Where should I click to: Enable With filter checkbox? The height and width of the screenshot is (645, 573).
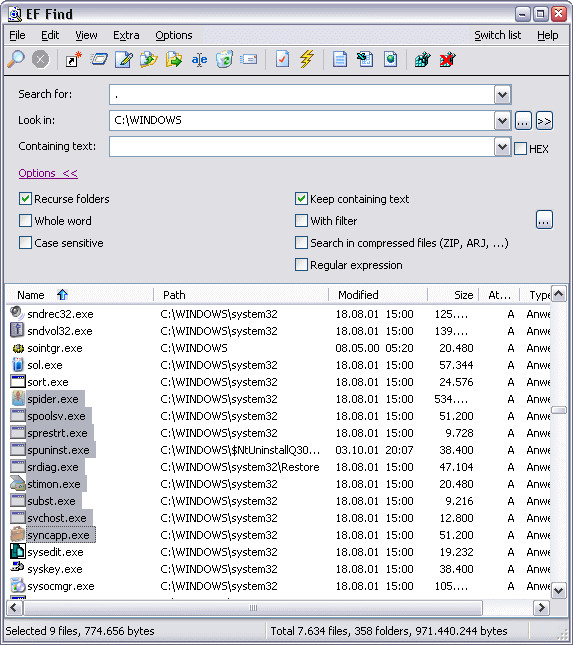(x=301, y=220)
